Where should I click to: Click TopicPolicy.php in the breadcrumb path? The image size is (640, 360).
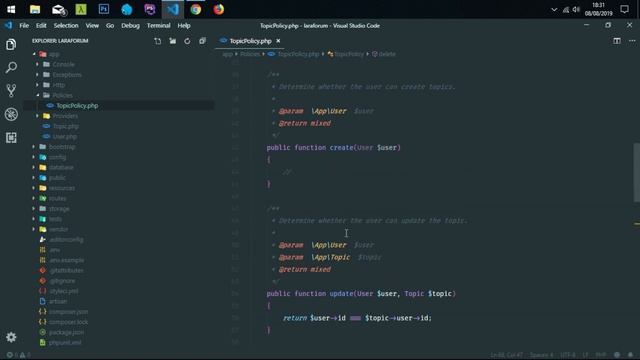point(298,54)
